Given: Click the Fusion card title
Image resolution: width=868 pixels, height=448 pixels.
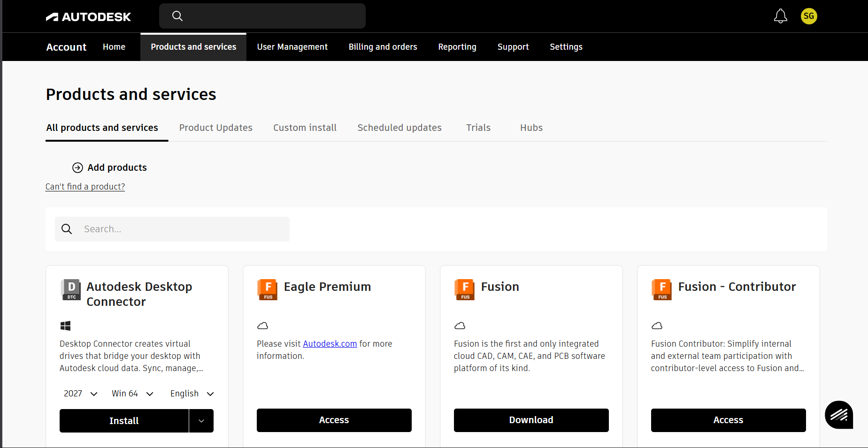Looking at the screenshot, I should tap(500, 287).
